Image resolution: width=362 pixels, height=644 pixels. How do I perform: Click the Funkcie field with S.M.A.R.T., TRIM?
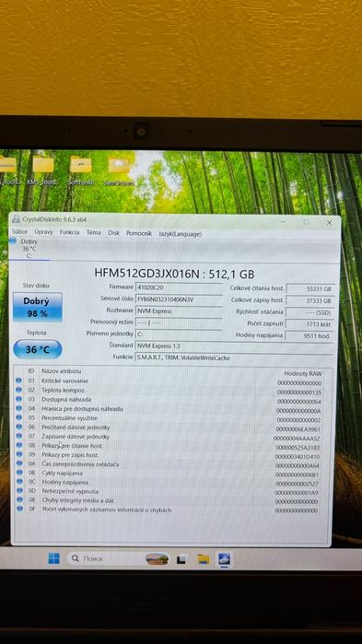coord(234,357)
